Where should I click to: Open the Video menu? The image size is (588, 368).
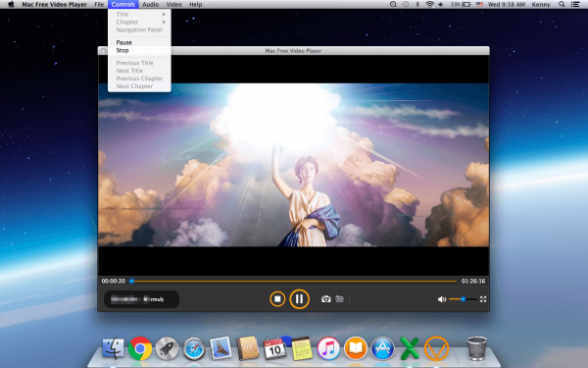pos(174,5)
